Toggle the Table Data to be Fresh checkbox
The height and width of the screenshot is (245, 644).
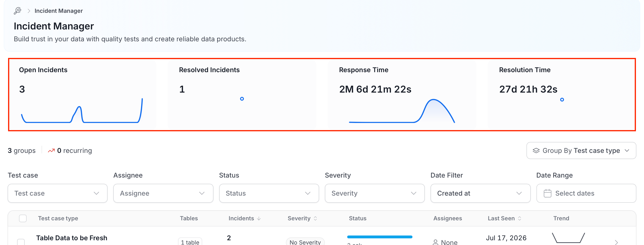[21, 242]
